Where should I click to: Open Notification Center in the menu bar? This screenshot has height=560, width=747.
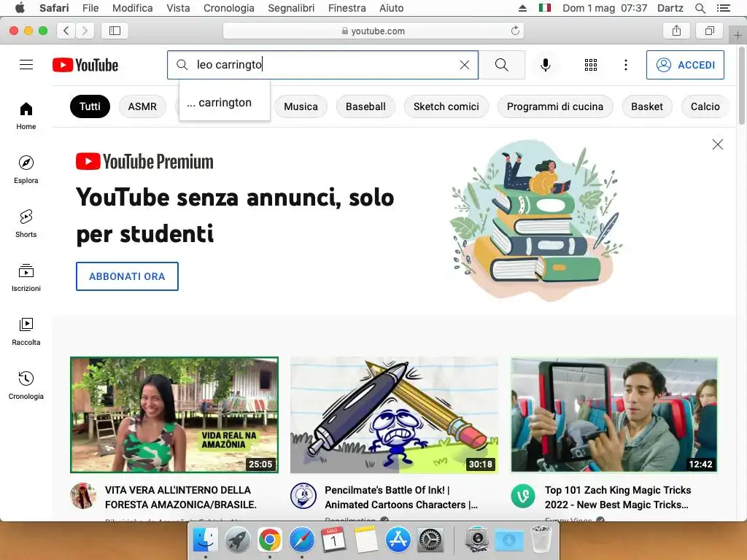tap(724, 8)
